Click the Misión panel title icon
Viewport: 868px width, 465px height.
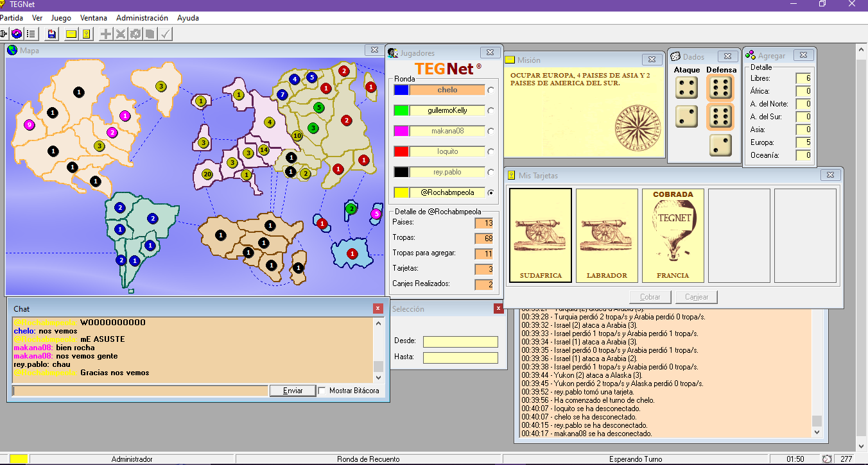(x=510, y=60)
